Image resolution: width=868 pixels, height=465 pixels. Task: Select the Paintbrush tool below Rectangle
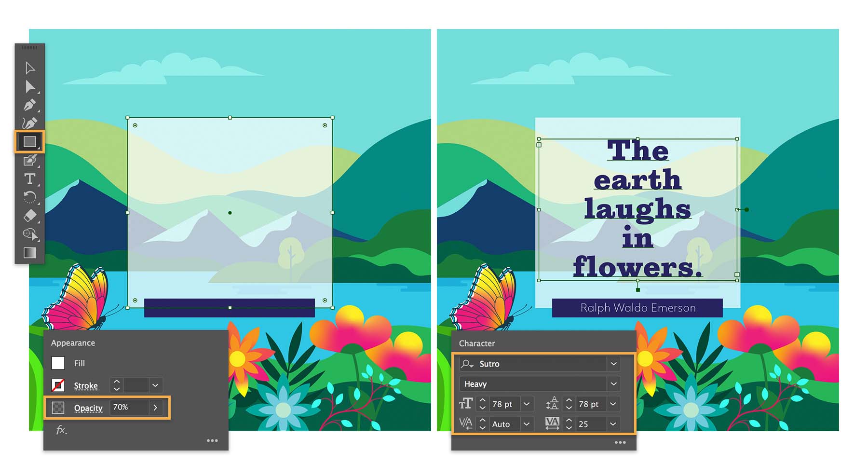click(30, 160)
